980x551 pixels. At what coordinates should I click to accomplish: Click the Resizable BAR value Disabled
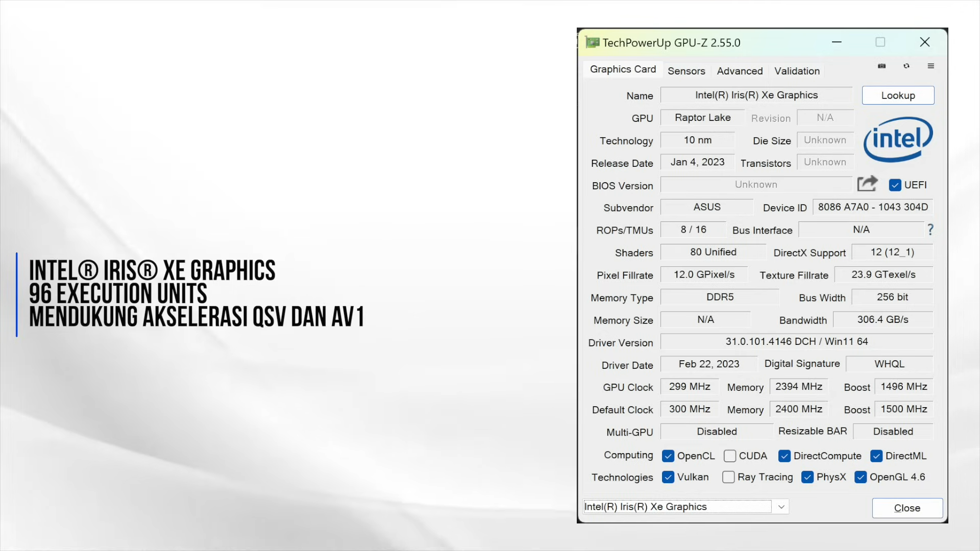(893, 432)
